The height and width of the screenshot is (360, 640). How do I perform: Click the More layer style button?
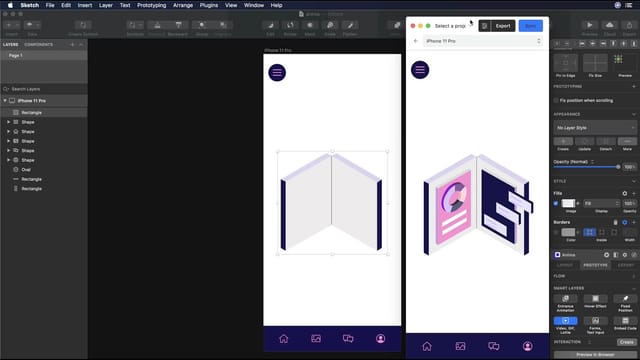[627, 141]
